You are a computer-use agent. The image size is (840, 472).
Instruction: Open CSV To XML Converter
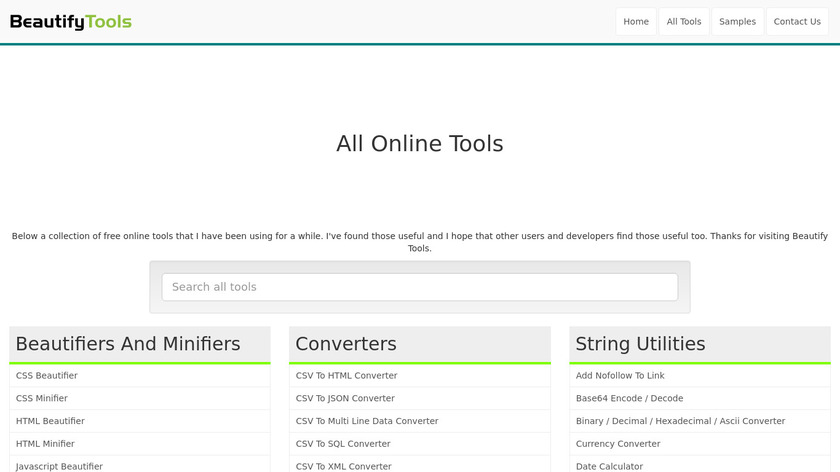[x=419, y=464]
